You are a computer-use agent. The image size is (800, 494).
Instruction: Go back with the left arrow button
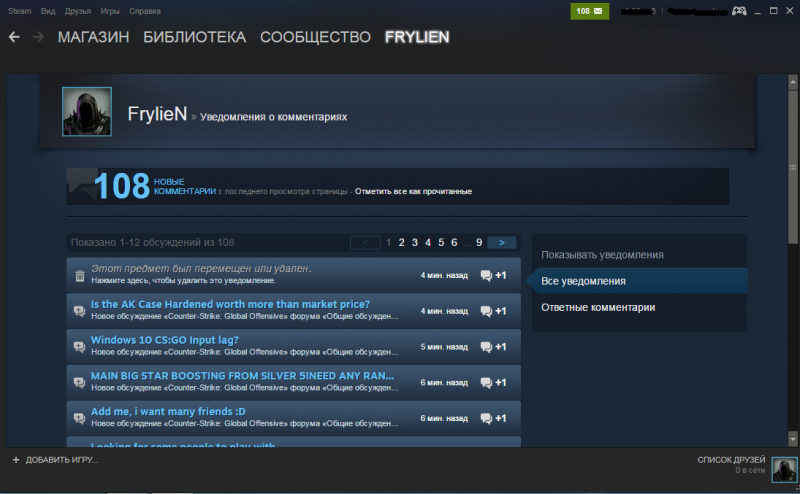click(14, 37)
